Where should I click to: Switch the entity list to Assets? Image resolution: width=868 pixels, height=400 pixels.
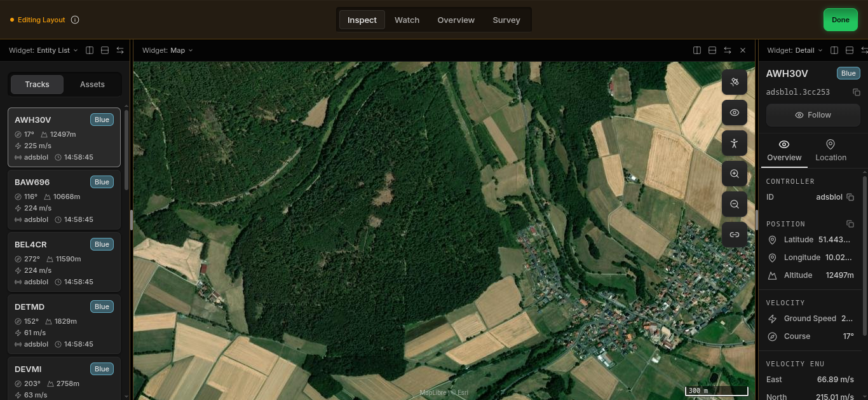click(92, 85)
